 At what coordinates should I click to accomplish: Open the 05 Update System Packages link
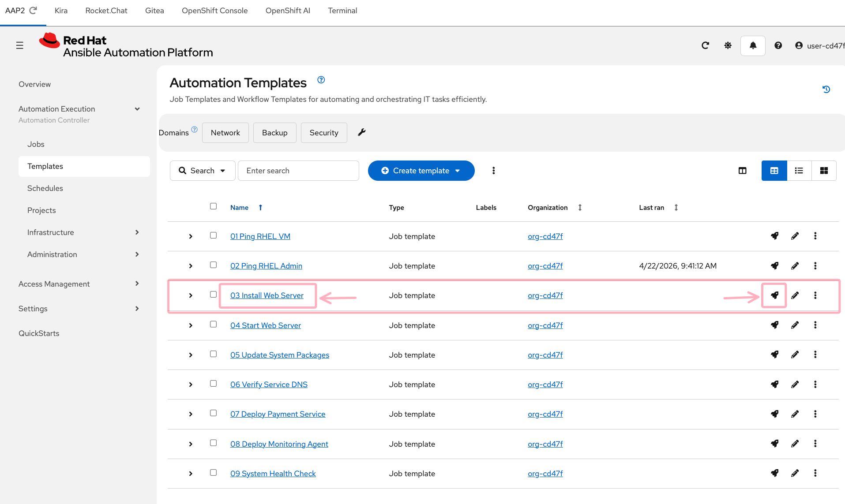(x=280, y=355)
